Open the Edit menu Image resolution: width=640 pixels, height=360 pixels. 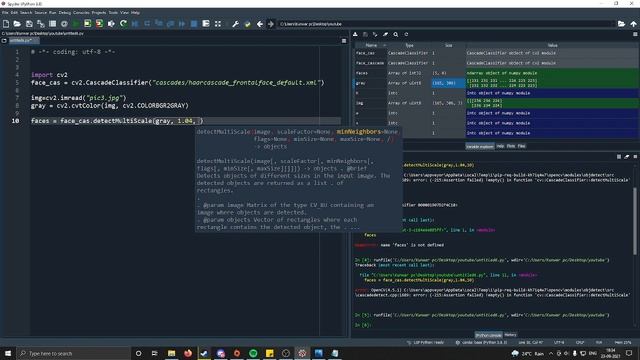tap(14, 13)
